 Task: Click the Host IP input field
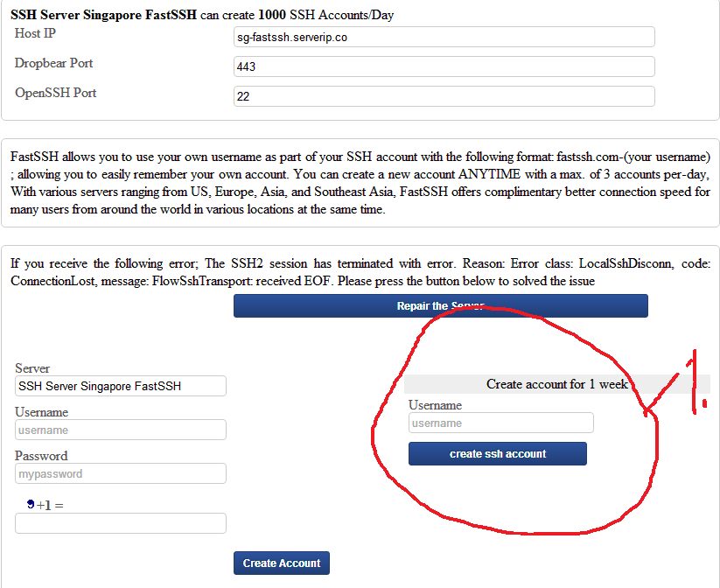tap(442, 37)
